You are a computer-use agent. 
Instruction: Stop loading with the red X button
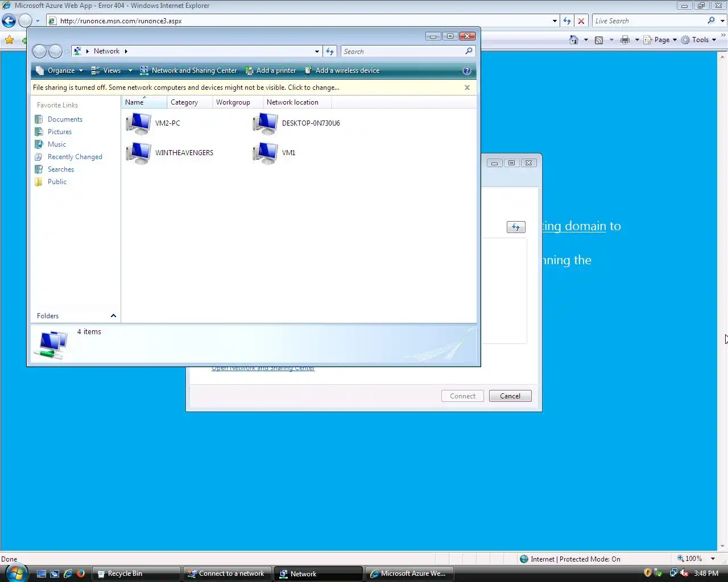coord(581,21)
